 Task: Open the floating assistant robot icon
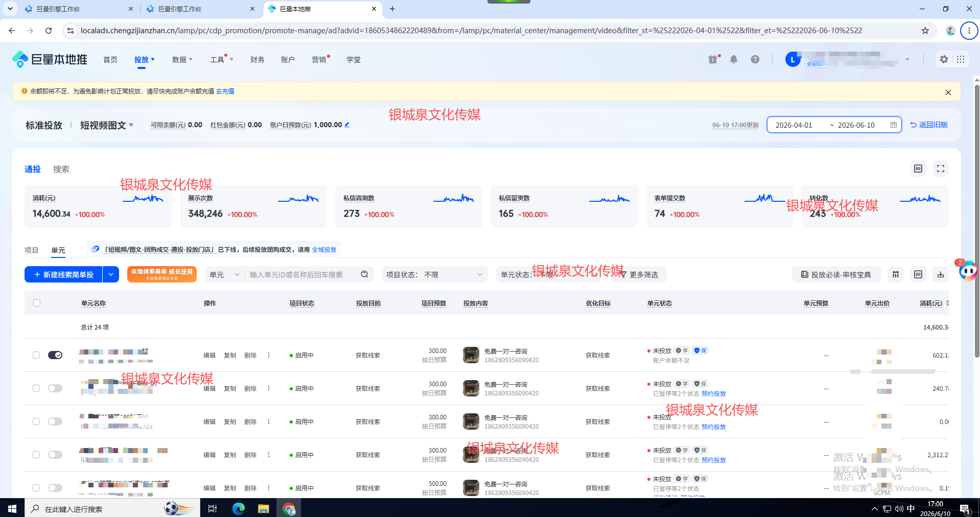[x=968, y=270]
